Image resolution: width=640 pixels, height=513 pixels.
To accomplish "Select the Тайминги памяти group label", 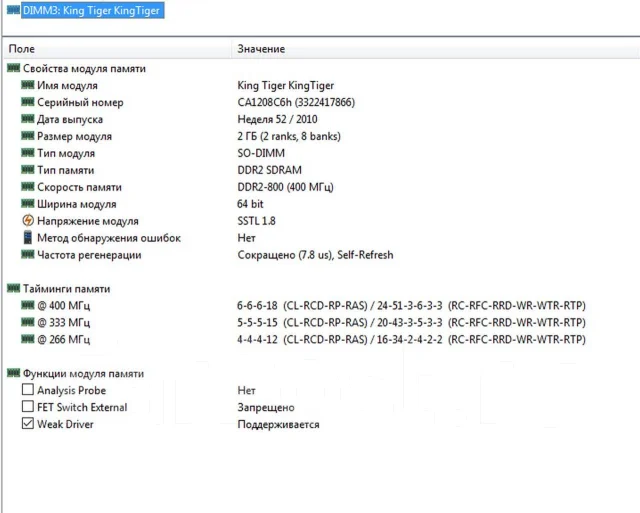I will [x=67, y=289].
